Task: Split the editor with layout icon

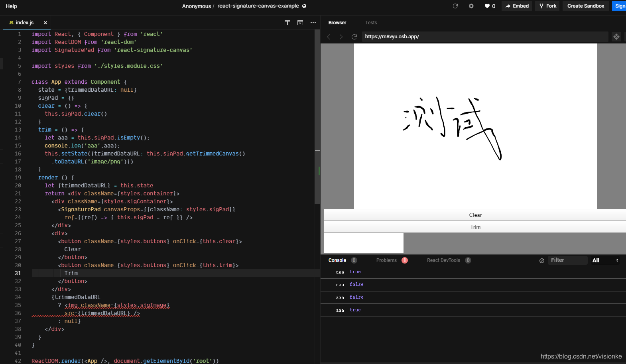Action: point(287,23)
